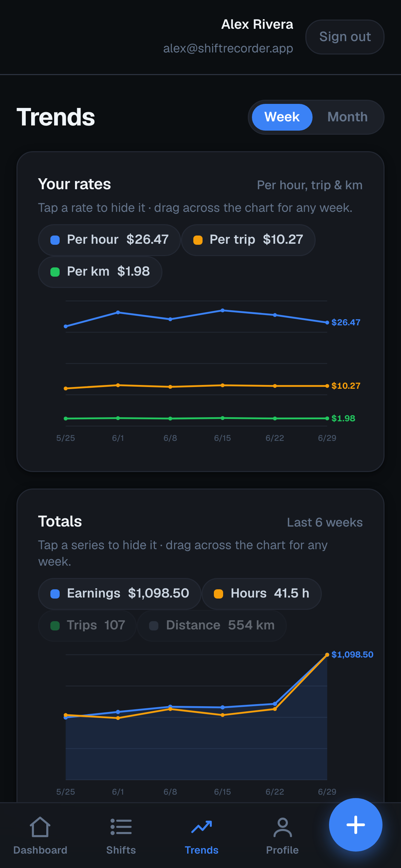
Task: Click the 5/25 axis label in Totals chart
Action: 65,792
